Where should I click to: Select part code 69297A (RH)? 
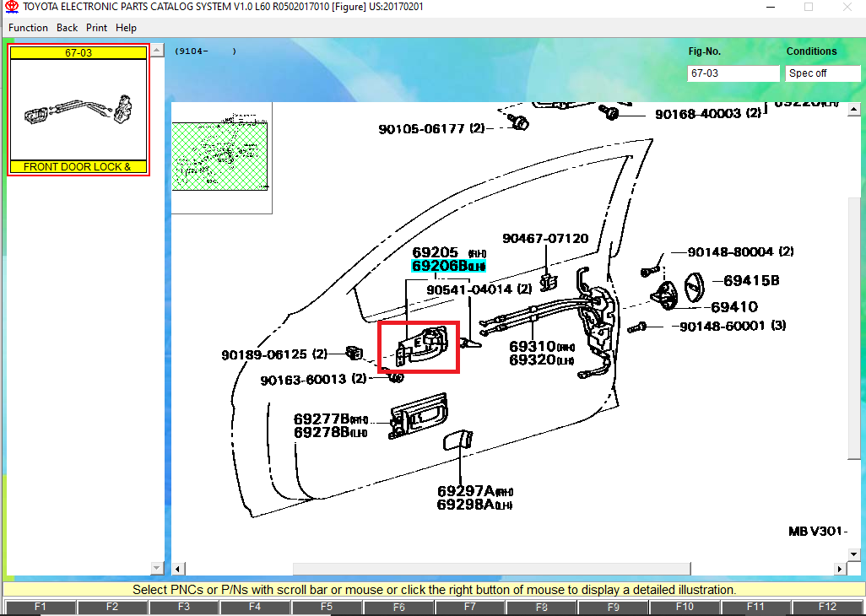(x=475, y=491)
